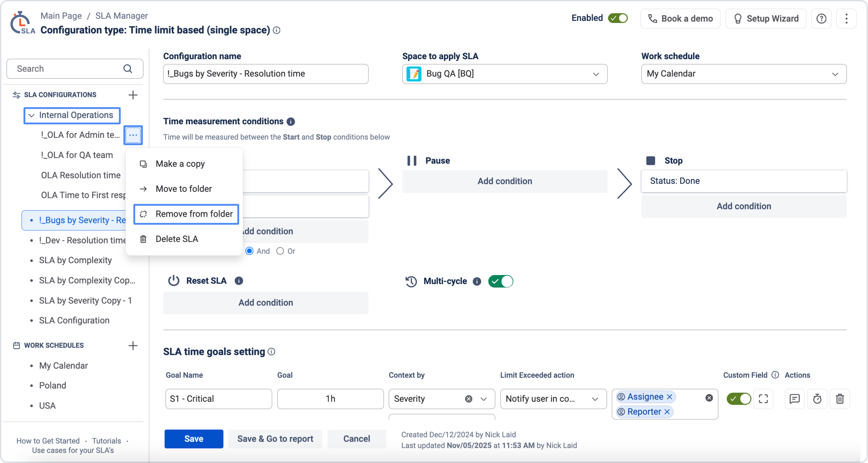Click the Reset SLA power icon
868x463 pixels.
pyautogui.click(x=173, y=281)
